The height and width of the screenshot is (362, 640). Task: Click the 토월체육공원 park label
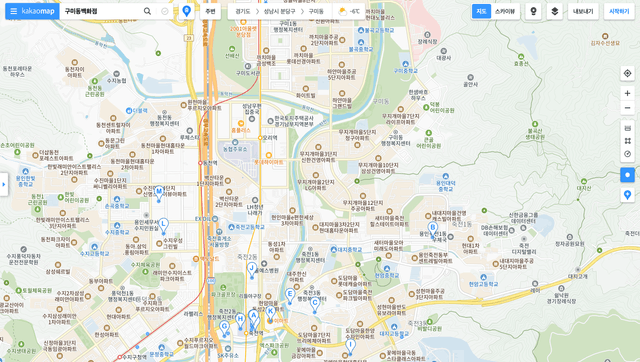(37, 291)
